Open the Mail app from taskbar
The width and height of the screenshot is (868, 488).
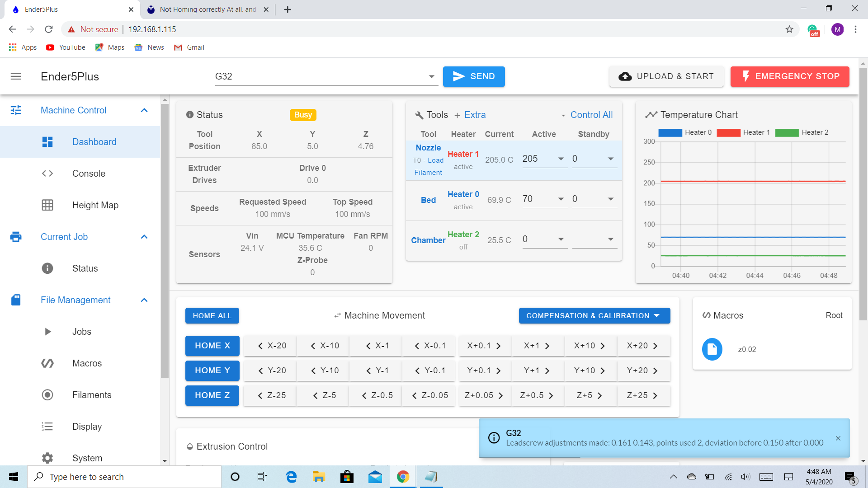[375, 477]
